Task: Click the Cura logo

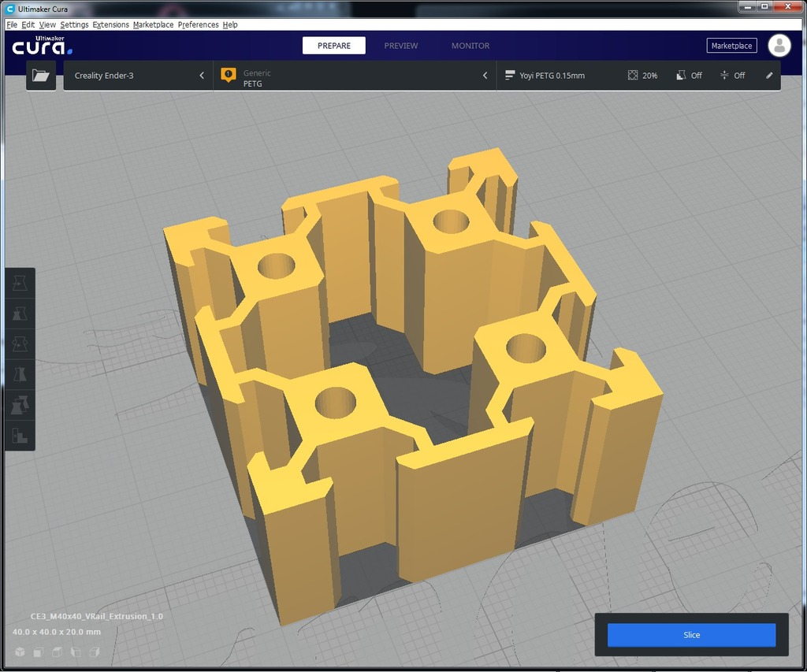Action: point(43,45)
